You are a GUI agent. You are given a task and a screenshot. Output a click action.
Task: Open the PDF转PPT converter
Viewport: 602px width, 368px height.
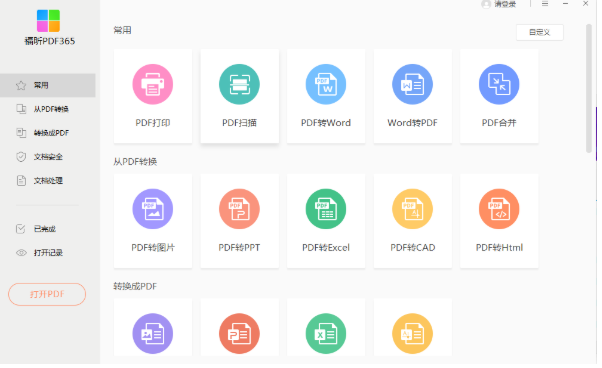pyautogui.click(x=240, y=221)
